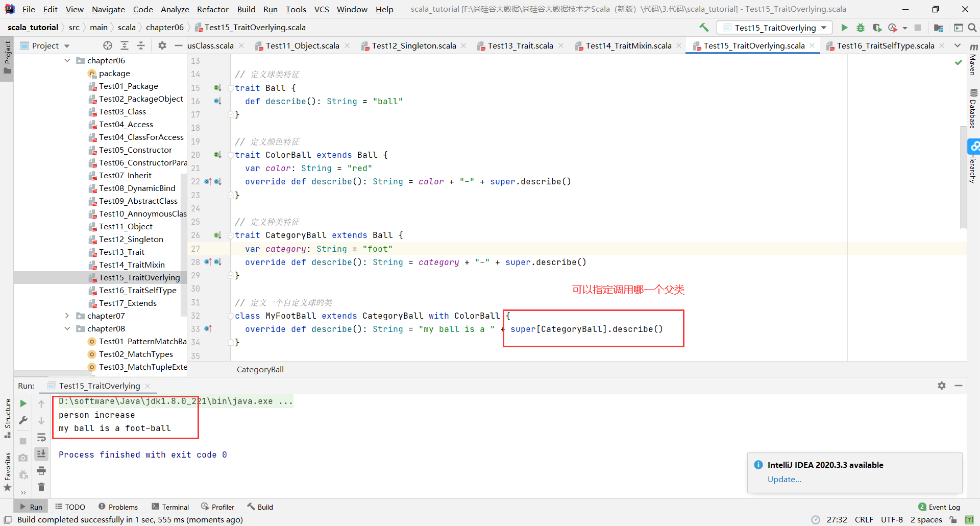
Task: Toggle soft-wrap in Run console
Action: point(41,437)
